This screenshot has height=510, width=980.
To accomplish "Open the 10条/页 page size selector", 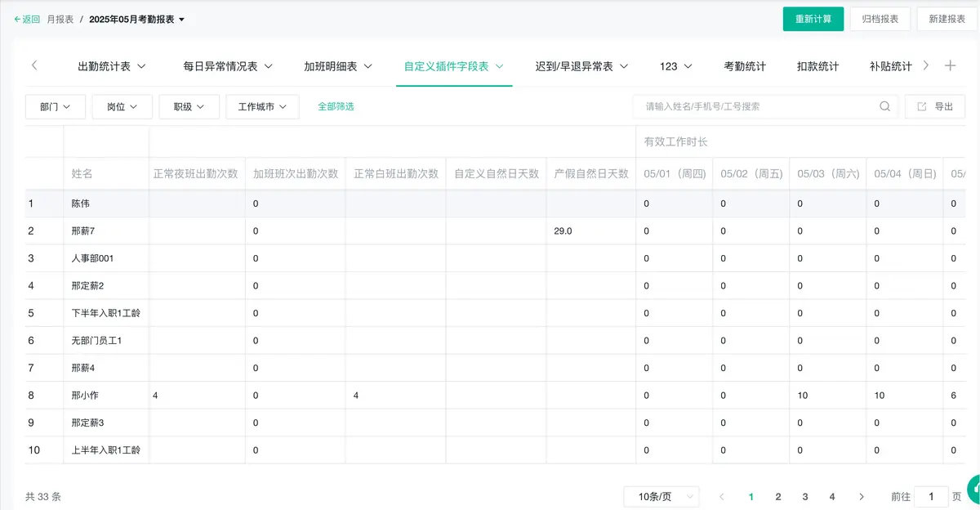I will pyautogui.click(x=661, y=496).
